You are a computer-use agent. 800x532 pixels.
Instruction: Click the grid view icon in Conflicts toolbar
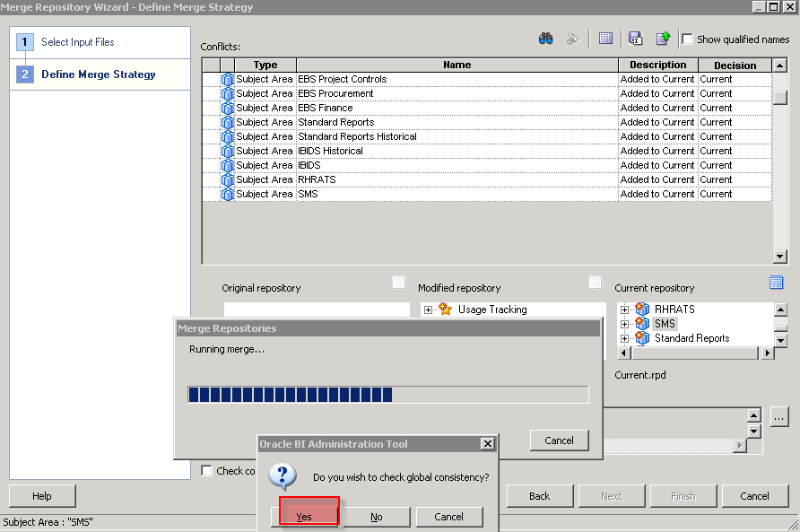coord(605,39)
